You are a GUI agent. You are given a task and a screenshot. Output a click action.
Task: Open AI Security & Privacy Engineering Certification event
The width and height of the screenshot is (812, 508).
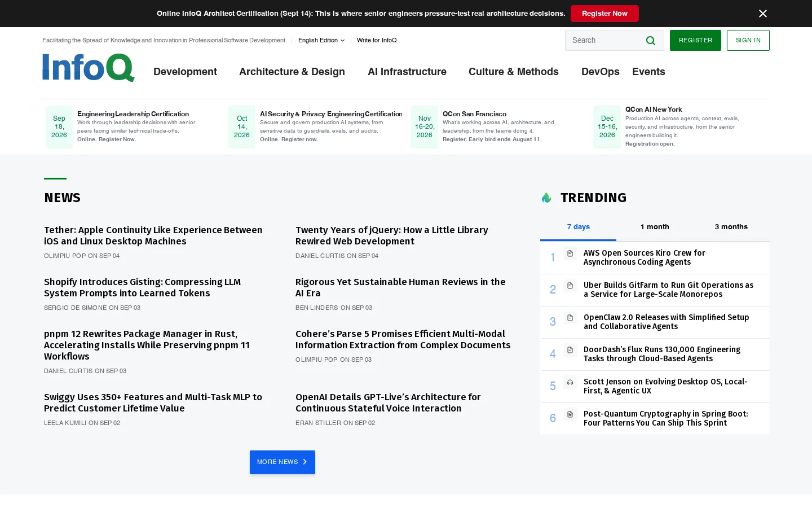(x=331, y=114)
